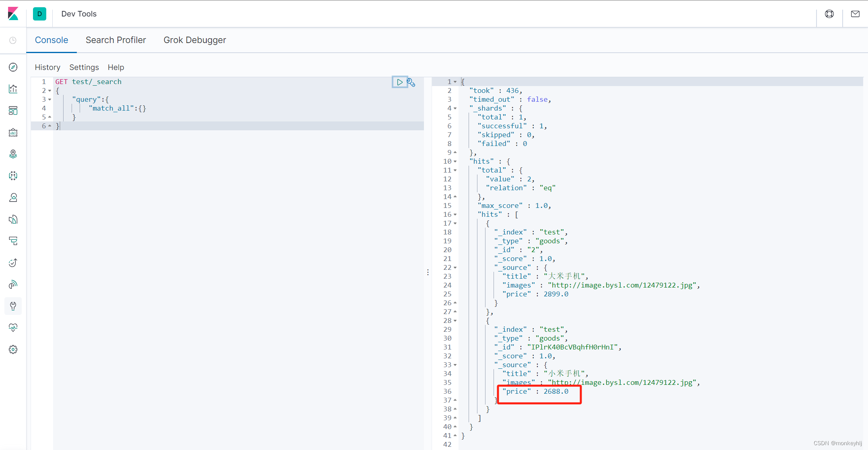Open the wrench request options icon
Screen dimensions: 868x450
point(411,82)
